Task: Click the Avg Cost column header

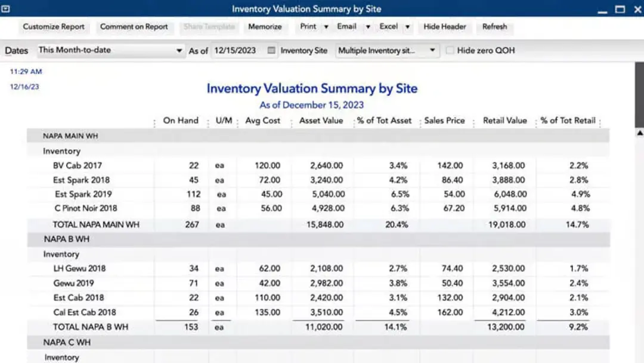Action: click(263, 121)
